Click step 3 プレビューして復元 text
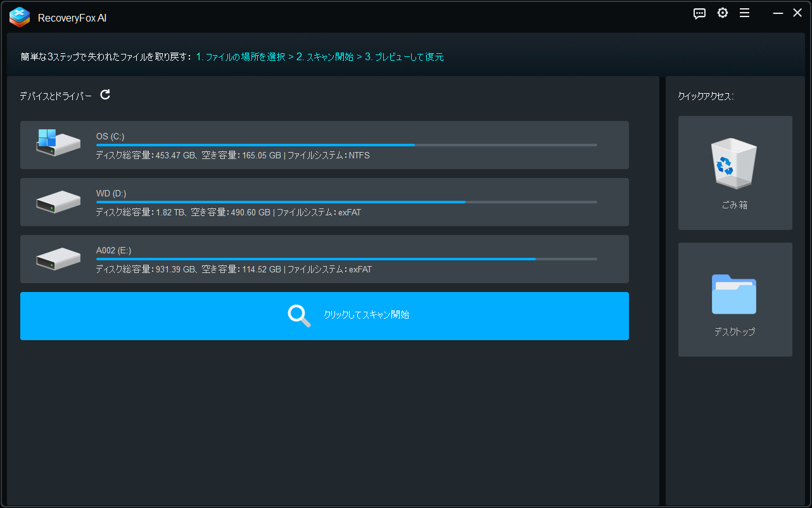The height and width of the screenshot is (508, 812). pyautogui.click(x=404, y=57)
